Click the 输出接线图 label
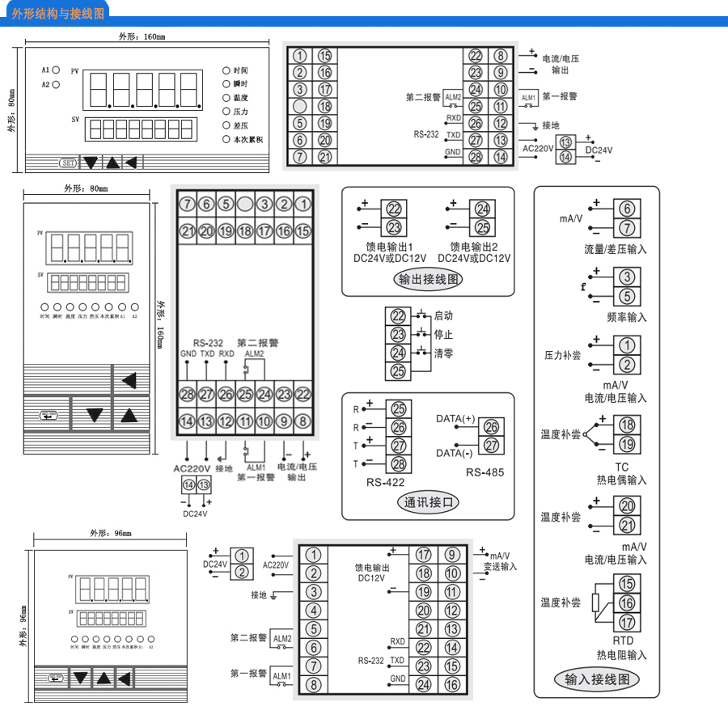Viewport: 728px width, 706px height. tap(429, 280)
